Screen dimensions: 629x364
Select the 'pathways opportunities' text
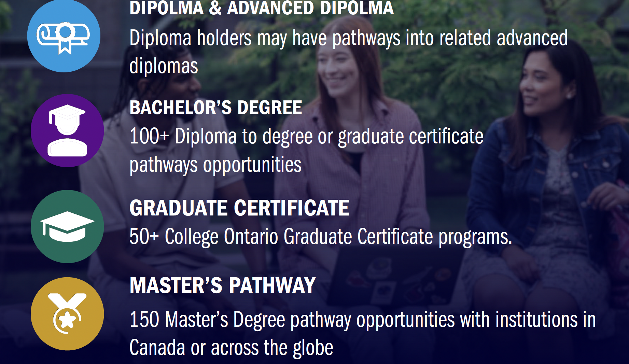215,165
